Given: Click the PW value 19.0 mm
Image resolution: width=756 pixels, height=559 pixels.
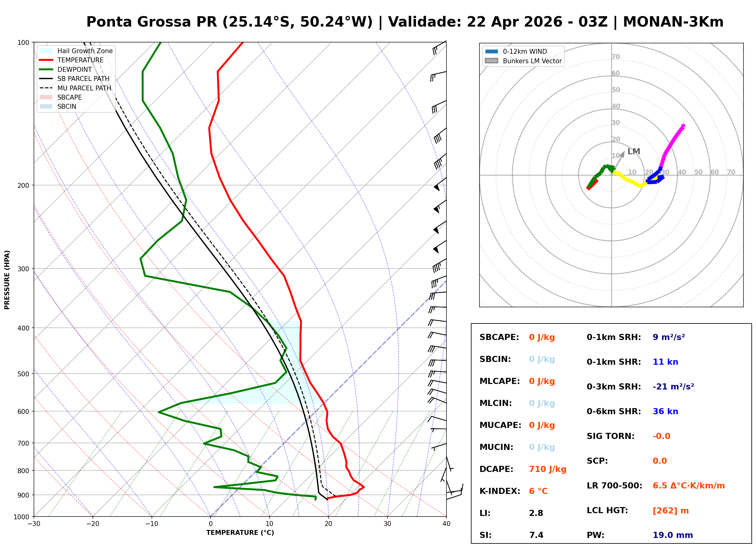Looking at the screenshot, I should tap(673, 535).
